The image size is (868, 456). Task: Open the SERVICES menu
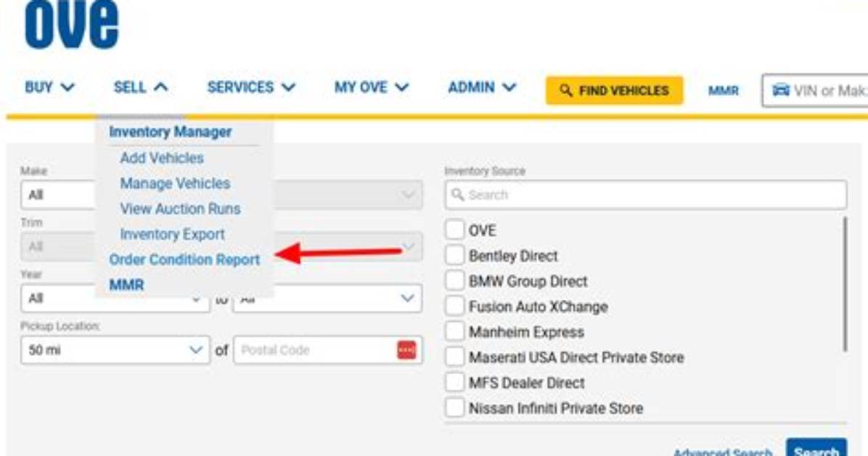(251, 88)
